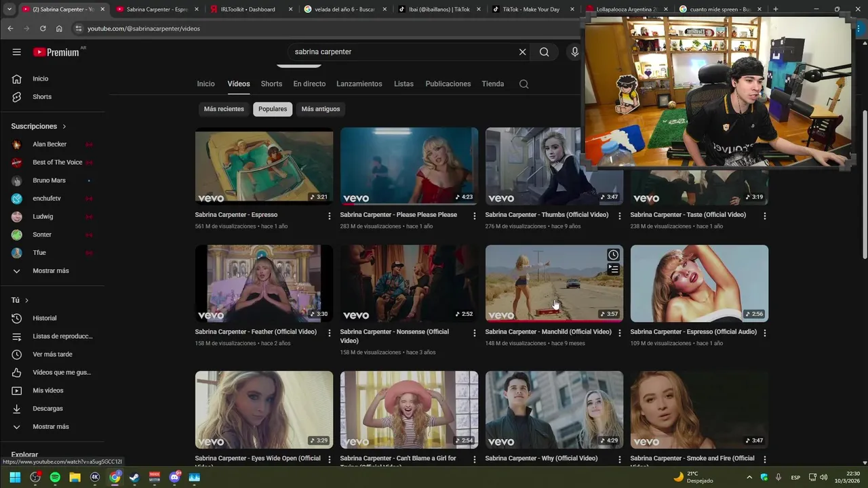Open Discord from the taskbar

(174, 477)
